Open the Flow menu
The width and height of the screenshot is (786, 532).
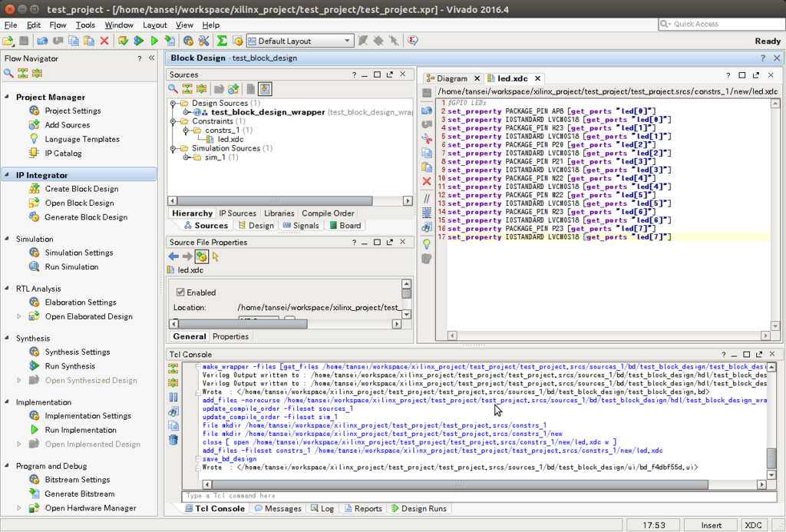pos(58,25)
